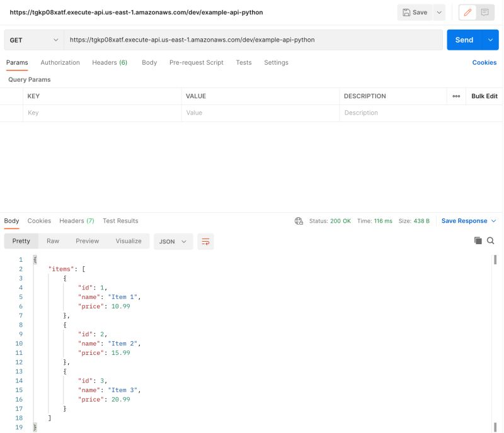Click the pencil edit icon near Save
504x433 pixels.
(466, 12)
